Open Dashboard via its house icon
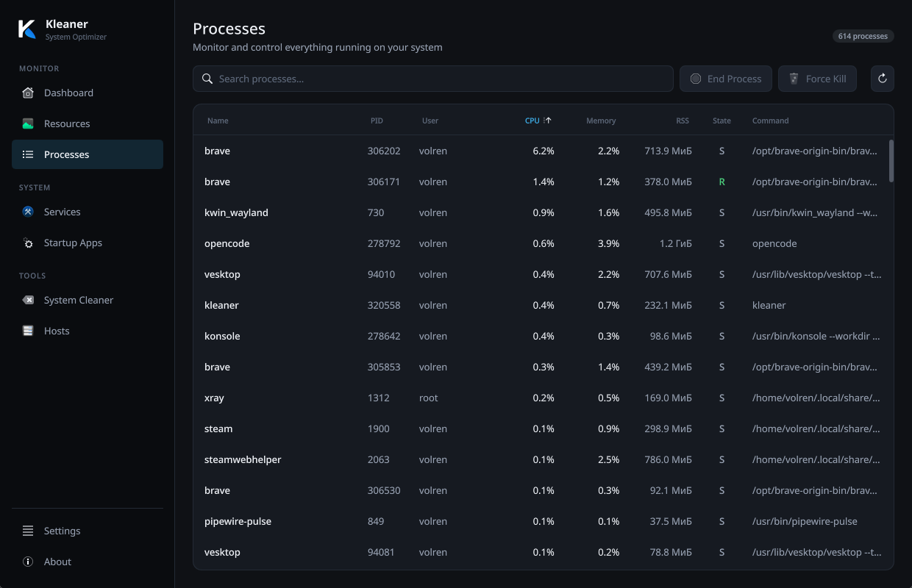Viewport: 912px width, 588px height. [28, 93]
